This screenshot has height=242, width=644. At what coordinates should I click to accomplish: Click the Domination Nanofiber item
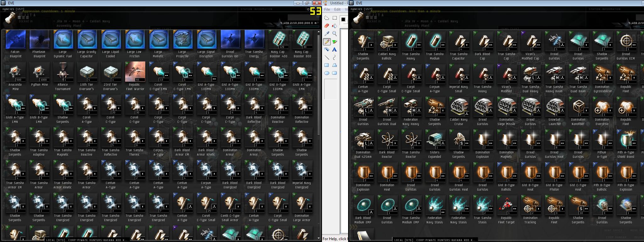click(x=578, y=112)
